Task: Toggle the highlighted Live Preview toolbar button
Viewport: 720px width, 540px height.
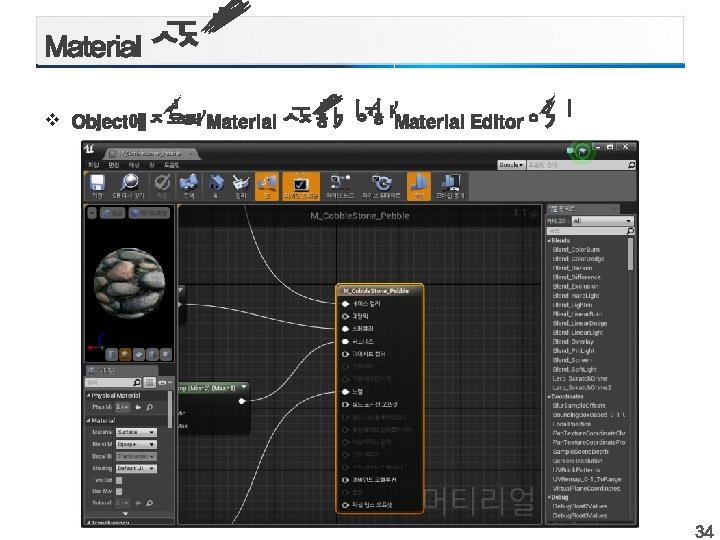Action: tap(301, 186)
